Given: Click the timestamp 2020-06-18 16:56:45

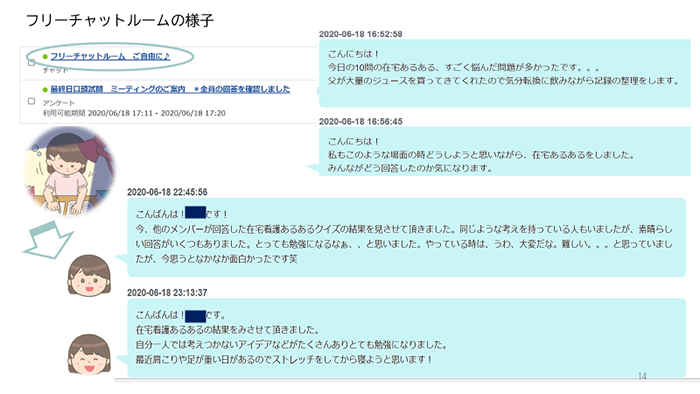Looking at the screenshot, I should pyautogui.click(x=360, y=121).
